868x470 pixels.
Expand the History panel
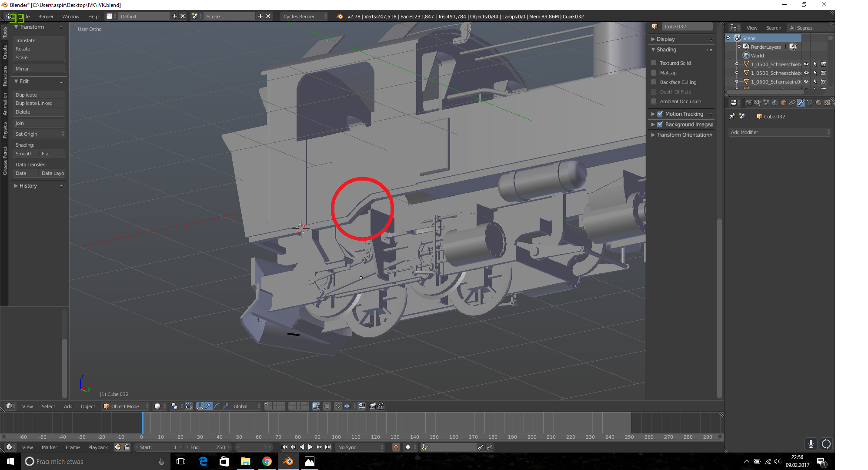tap(28, 186)
